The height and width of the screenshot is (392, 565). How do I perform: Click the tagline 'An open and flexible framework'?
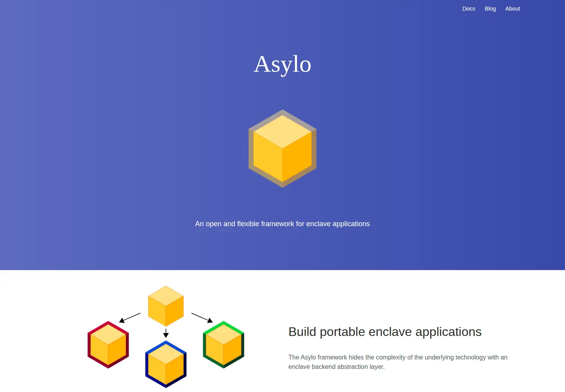[282, 224]
